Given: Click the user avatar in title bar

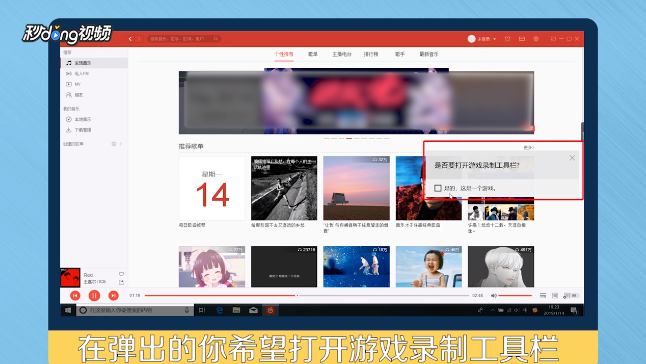Looking at the screenshot, I should (472, 39).
